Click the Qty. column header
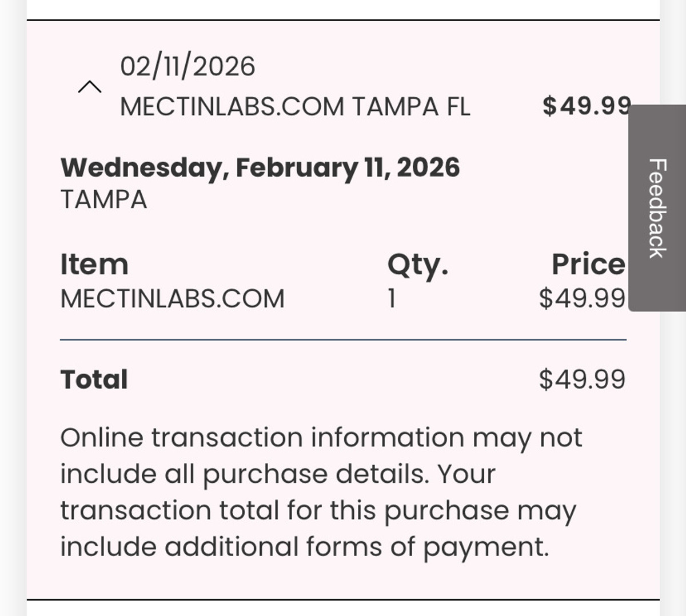 pos(417,264)
